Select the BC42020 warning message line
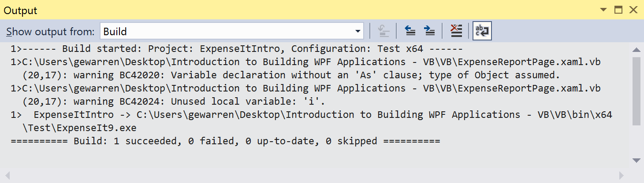644x183 pixels. tap(291, 75)
